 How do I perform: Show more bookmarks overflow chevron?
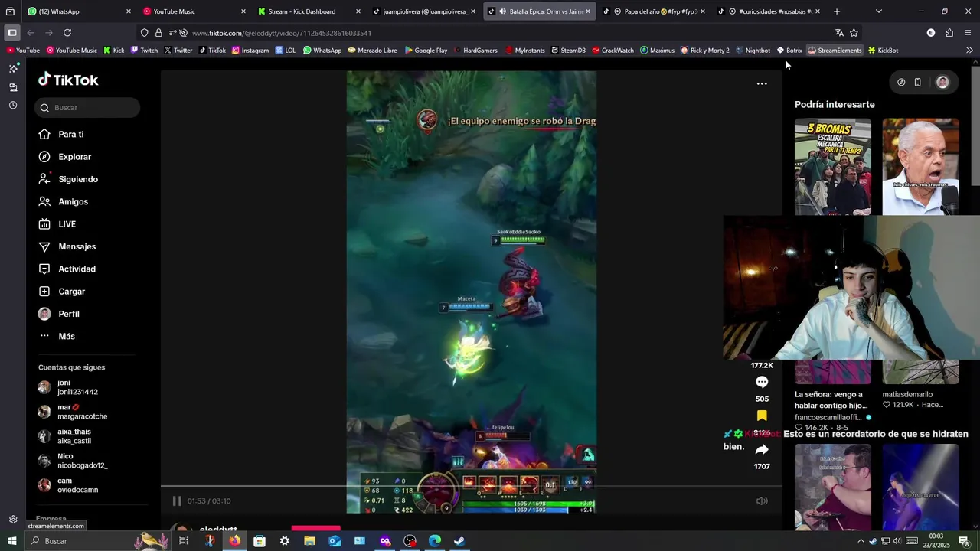[969, 51]
